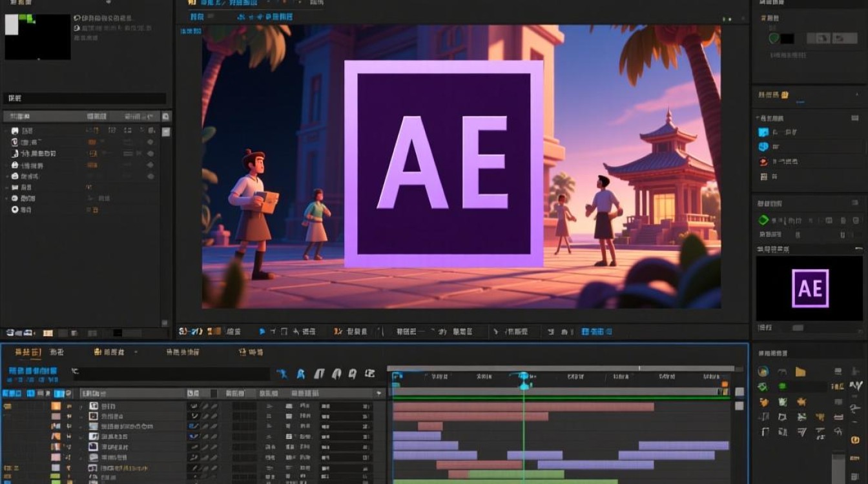This screenshot has height=484, width=868.
Task: Toggle the white square checkbox in project panel list
Action: pyautogui.click(x=166, y=132)
